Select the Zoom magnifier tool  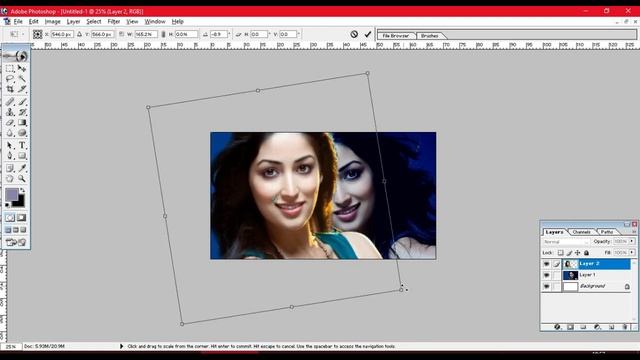pyautogui.click(x=22, y=178)
